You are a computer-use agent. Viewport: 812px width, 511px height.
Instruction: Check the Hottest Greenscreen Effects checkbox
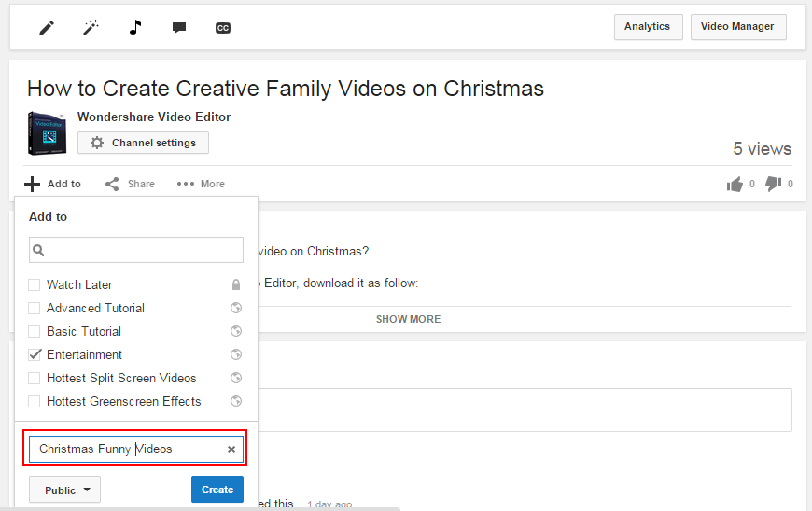35,401
